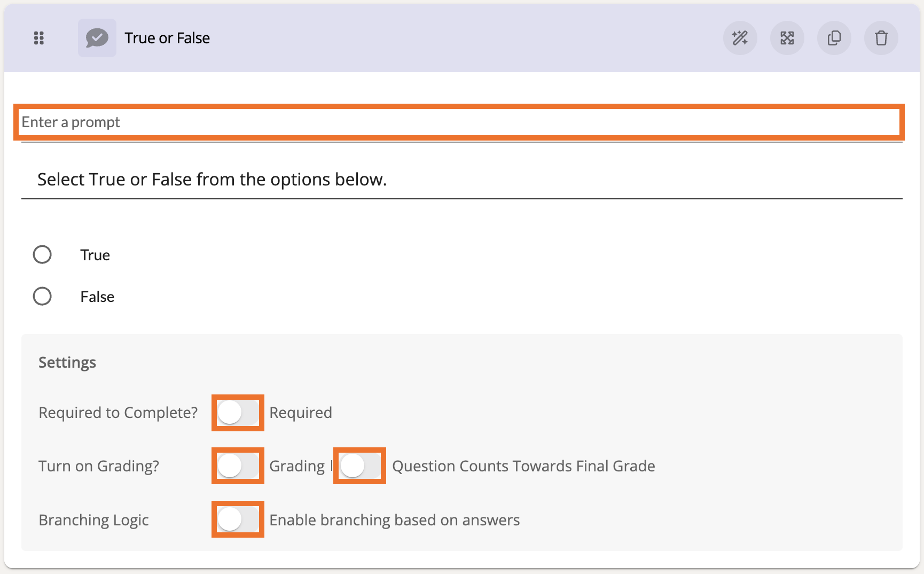Duplicate the question with the copy icon

(x=834, y=38)
